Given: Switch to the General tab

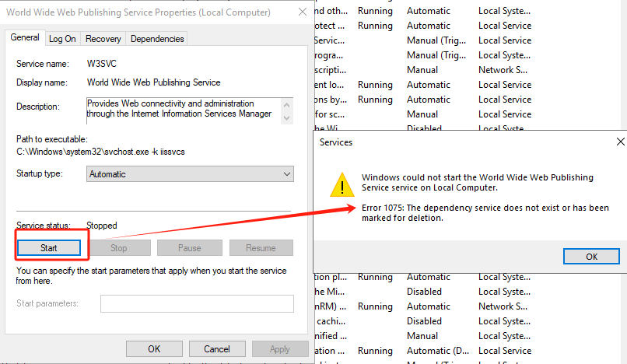Looking at the screenshot, I should tap(25, 37).
